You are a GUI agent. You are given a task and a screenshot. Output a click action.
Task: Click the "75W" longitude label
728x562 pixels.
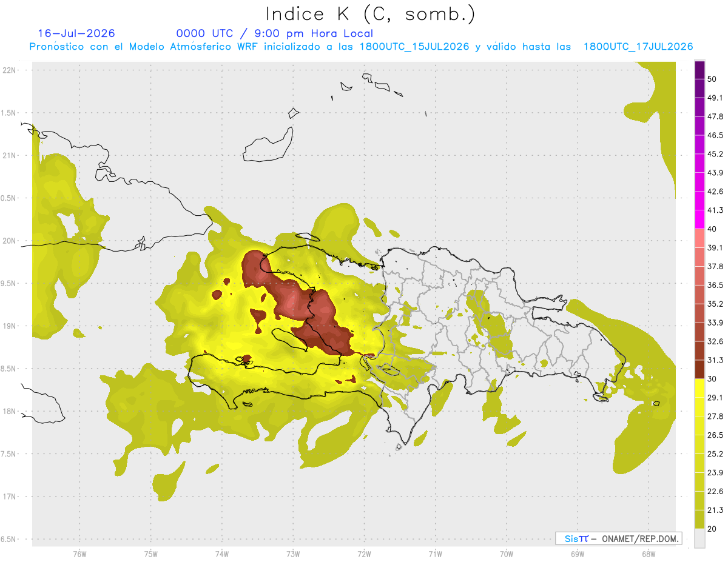tap(150, 554)
